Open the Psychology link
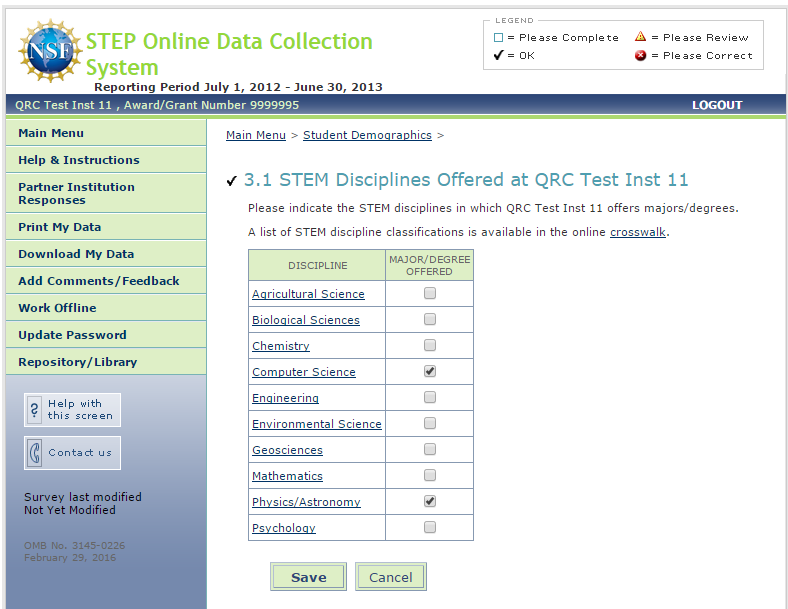Viewport: 788px width, 609px height. point(283,528)
